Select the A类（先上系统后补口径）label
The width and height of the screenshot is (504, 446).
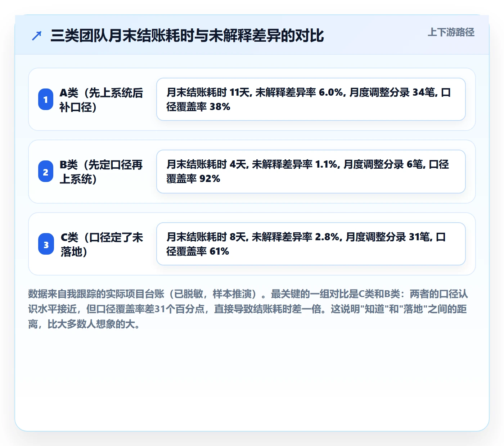[102, 100]
